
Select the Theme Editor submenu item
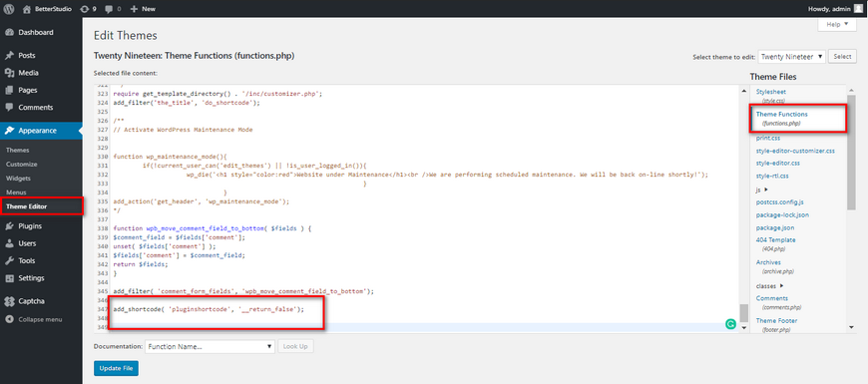[x=27, y=206]
